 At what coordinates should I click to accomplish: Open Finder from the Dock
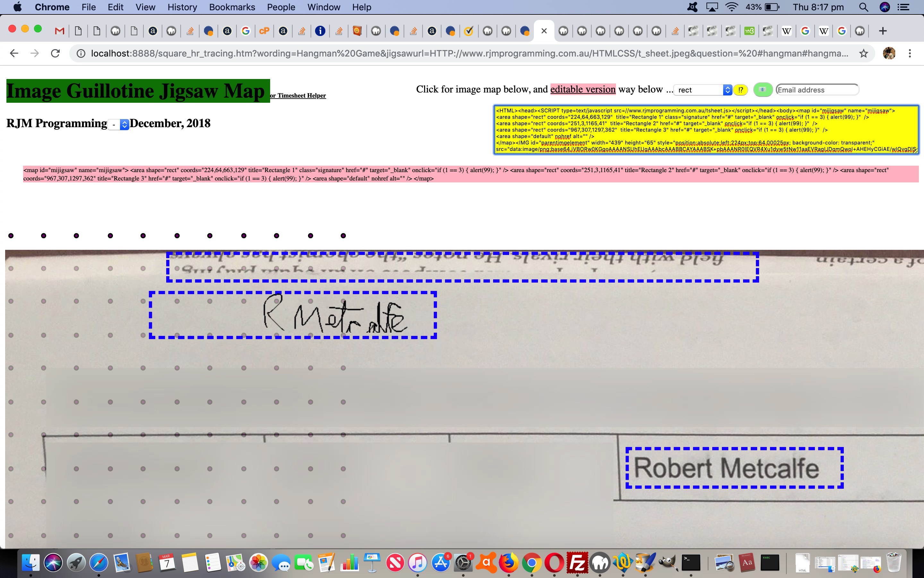point(31,562)
